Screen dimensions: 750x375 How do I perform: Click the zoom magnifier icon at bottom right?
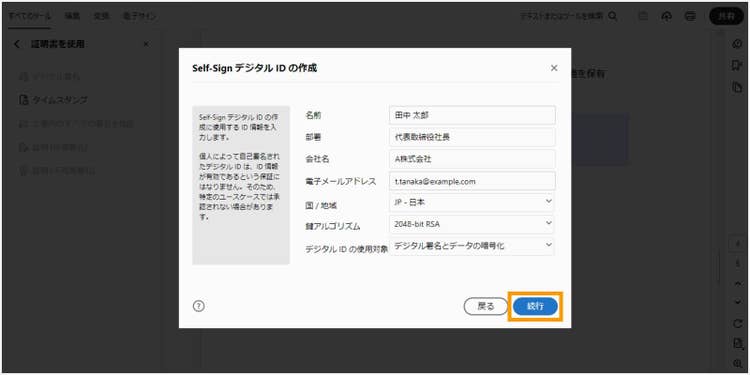737,364
